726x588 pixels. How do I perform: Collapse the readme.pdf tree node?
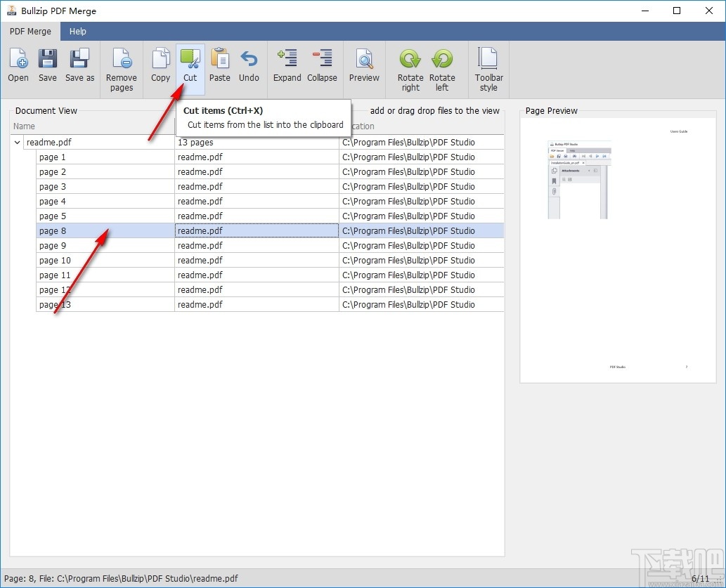pos(16,142)
